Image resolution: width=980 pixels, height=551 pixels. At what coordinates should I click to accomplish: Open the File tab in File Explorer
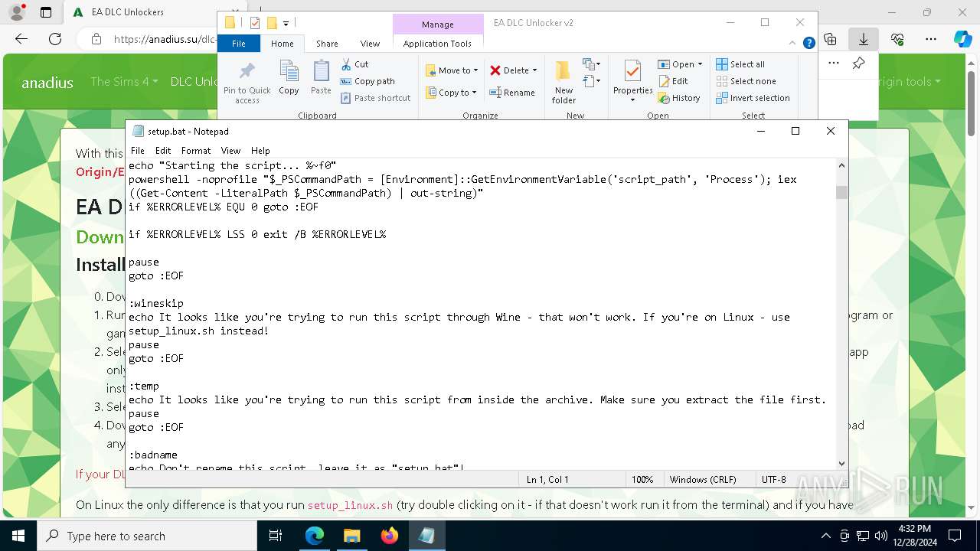click(x=239, y=44)
